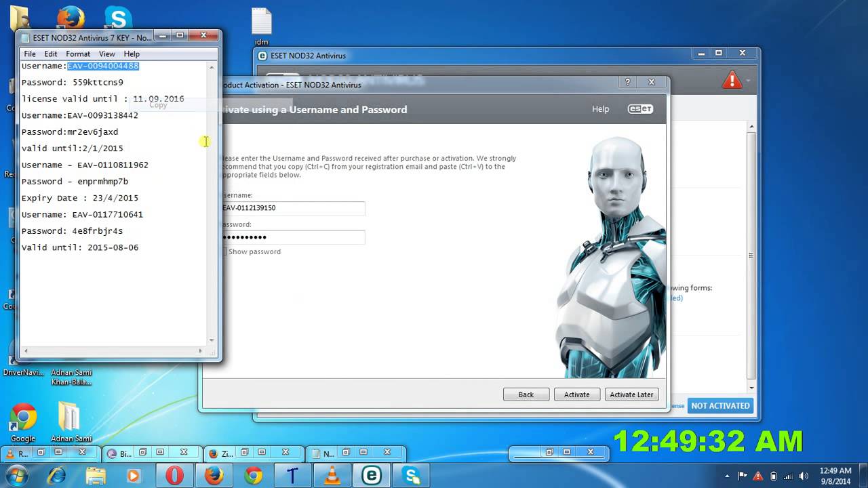Open Notepad File menu
Image resolution: width=868 pixels, height=488 pixels.
[30, 54]
